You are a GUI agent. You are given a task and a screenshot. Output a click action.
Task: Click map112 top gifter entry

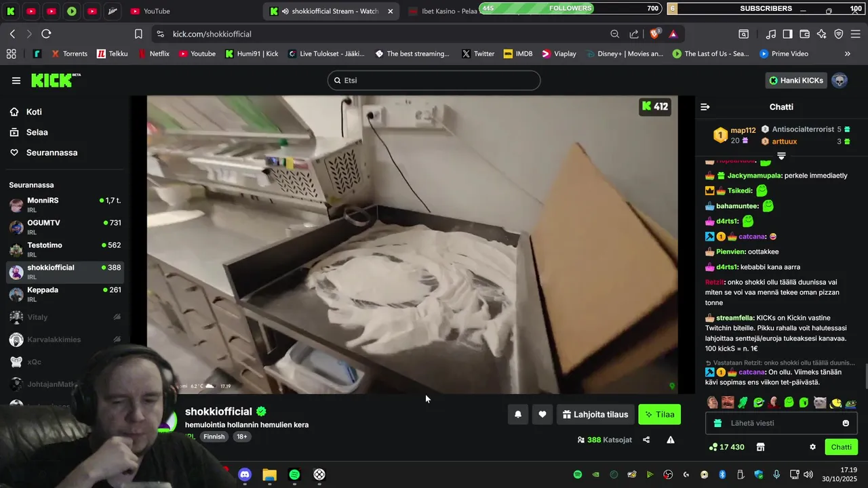pyautogui.click(x=734, y=135)
